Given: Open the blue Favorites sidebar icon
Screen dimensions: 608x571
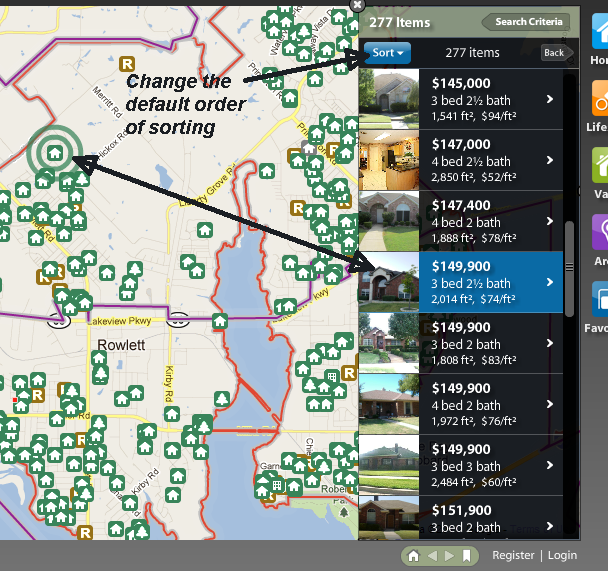Looking at the screenshot, I should (x=599, y=304).
